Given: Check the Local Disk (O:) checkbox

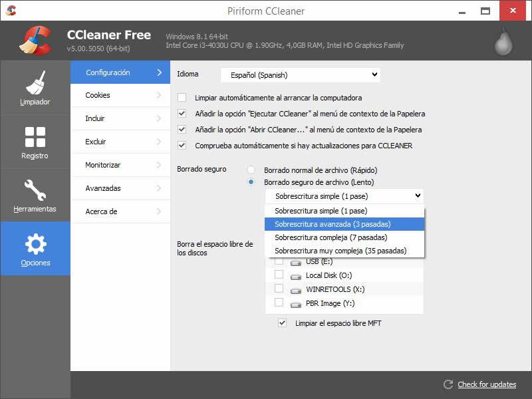Looking at the screenshot, I should (279, 274).
